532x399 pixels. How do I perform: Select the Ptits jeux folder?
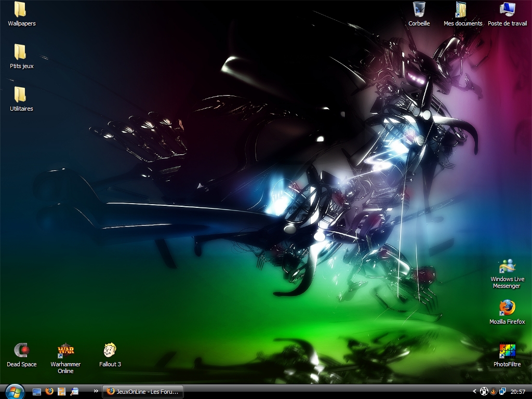coord(20,52)
